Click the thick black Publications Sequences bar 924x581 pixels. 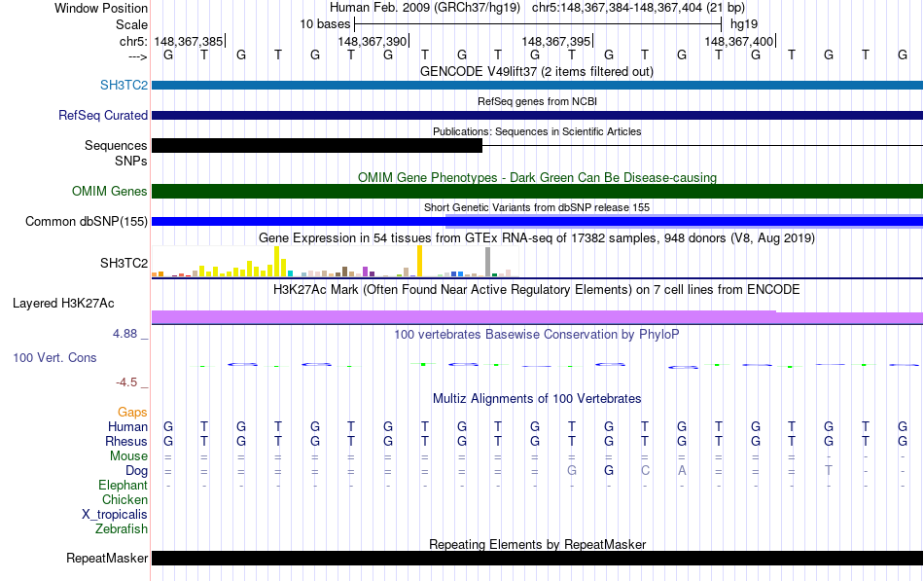tap(317, 145)
